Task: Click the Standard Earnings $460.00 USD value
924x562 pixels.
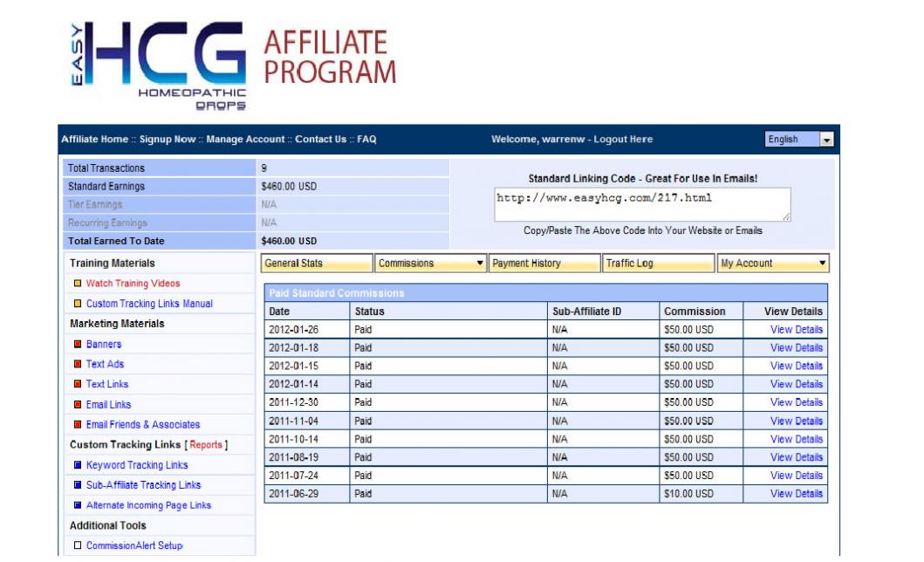Action: click(289, 187)
